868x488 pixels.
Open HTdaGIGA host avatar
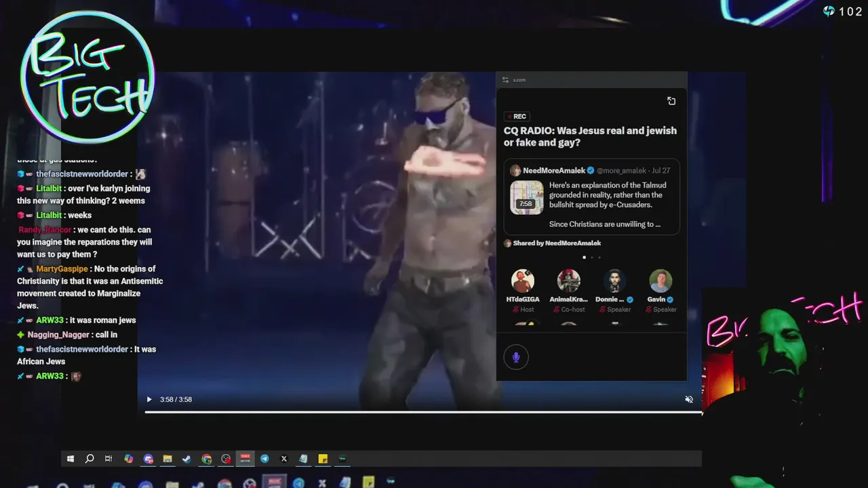click(523, 281)
